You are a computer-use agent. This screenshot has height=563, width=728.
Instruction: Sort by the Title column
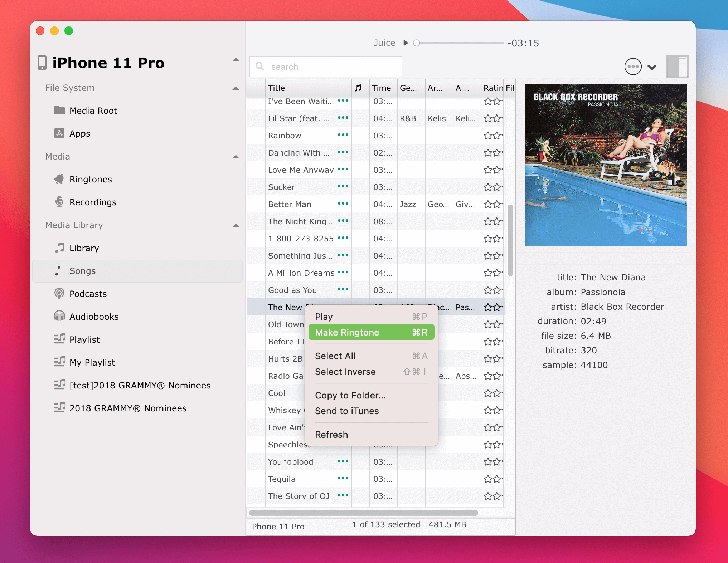(309, 88)
